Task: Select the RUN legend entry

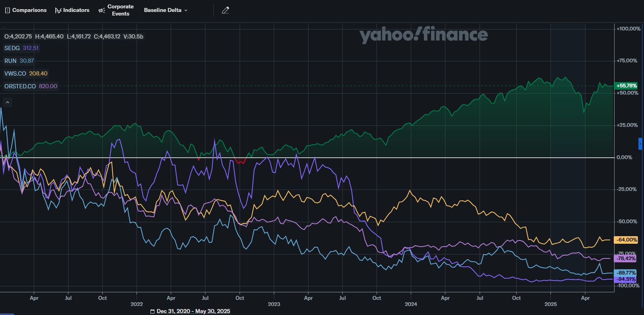Action: click(19, 61)
